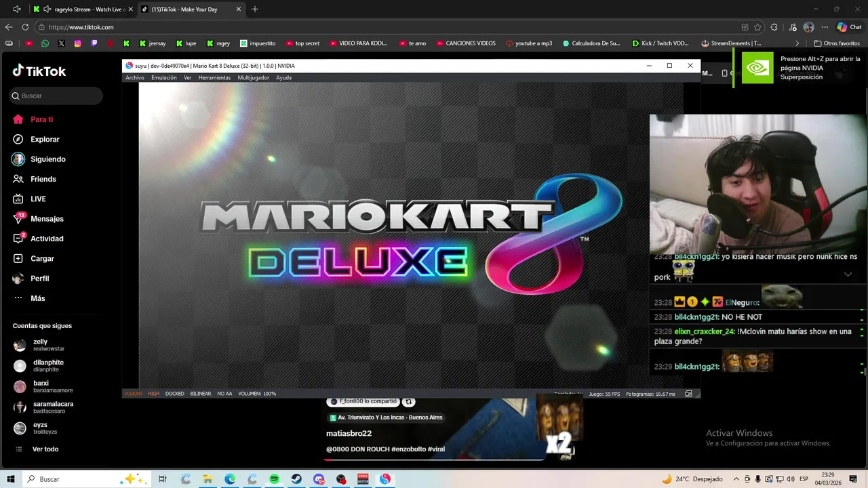Open the Explorar page in TikTok sidebar
The height and width of the screenshot is (488, 868).
coord(36,139)
